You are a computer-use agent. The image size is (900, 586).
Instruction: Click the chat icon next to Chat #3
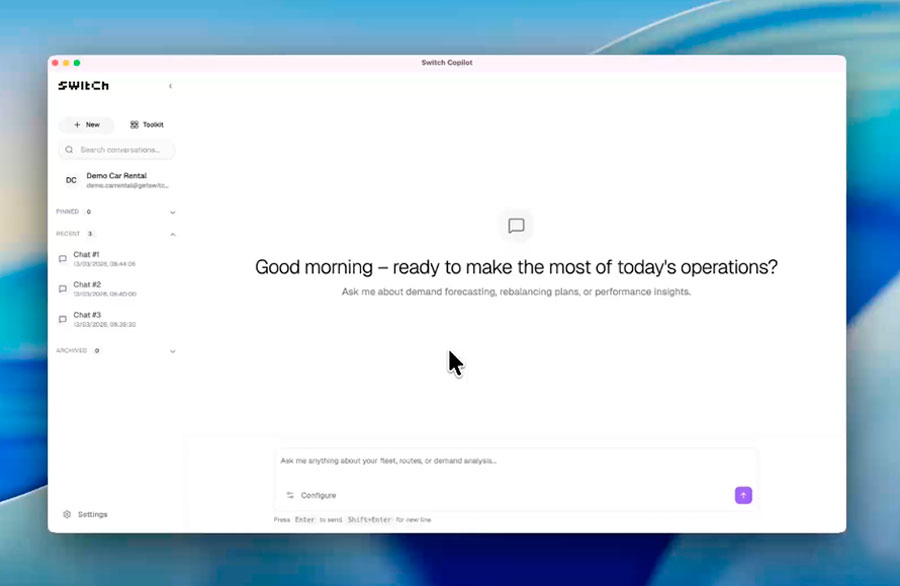[62, 318]
